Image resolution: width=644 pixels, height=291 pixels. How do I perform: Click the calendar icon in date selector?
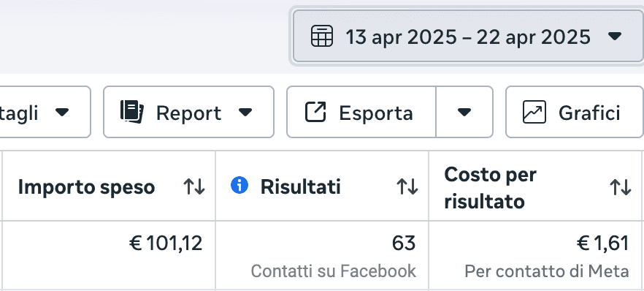pos(321,36)
